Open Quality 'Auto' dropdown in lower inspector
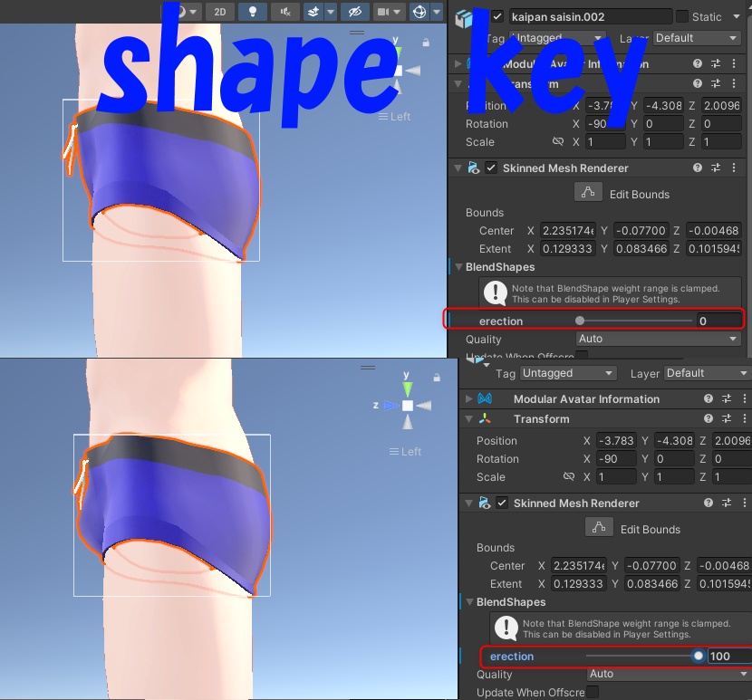The height and width of the screenshot is (700, 752). click(670, 674)
